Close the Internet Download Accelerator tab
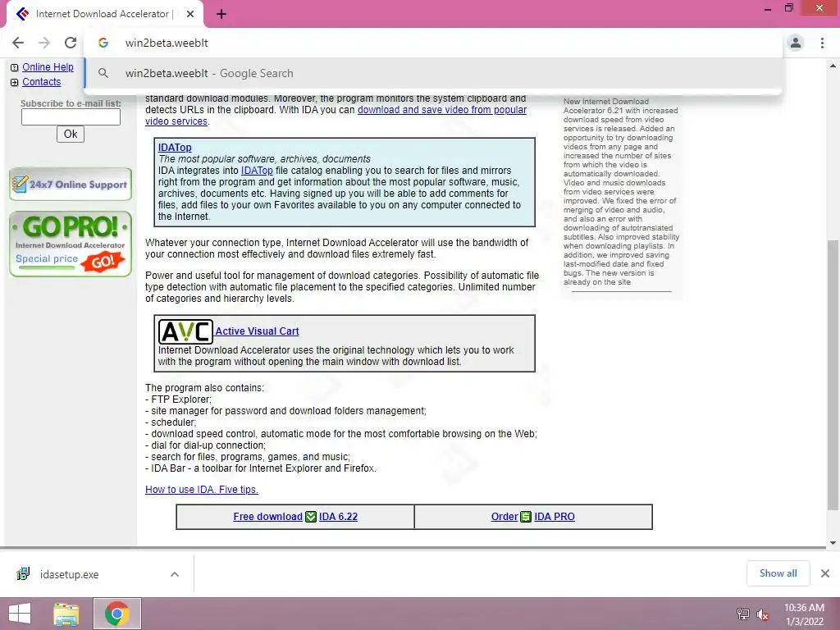840x630 pixels. (x=190, y=14)
